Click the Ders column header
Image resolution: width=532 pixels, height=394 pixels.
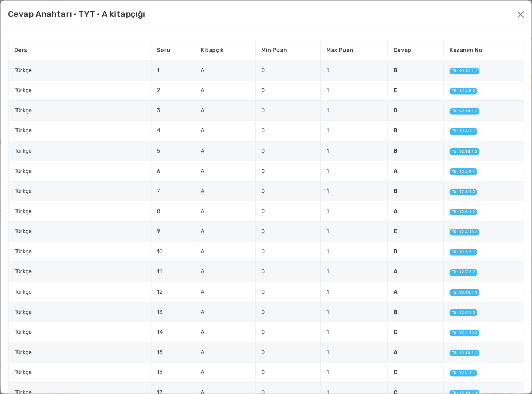pyautogui.click(x=21, y=50)
